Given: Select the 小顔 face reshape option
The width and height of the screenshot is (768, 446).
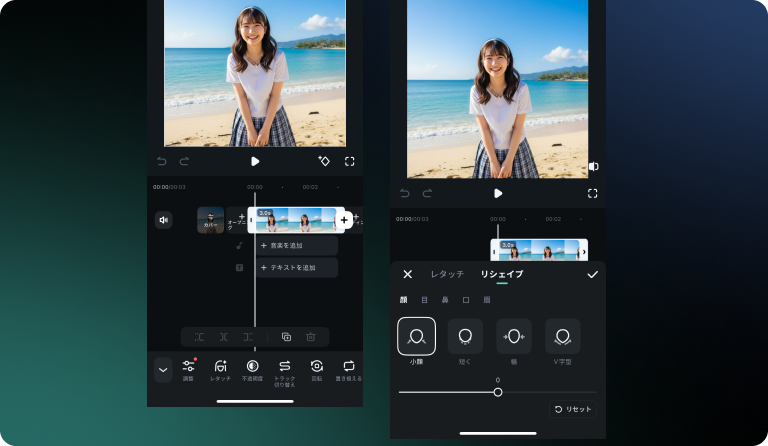Looking at the screenshot, I should (x=416, y=337).
